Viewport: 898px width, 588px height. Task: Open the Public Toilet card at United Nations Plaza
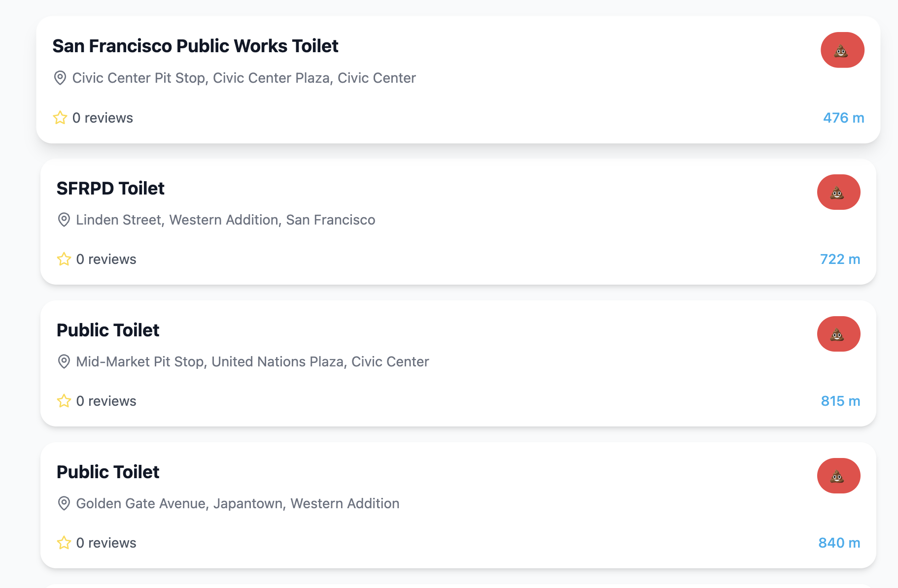pyautogui.click(x=458, y=363)
